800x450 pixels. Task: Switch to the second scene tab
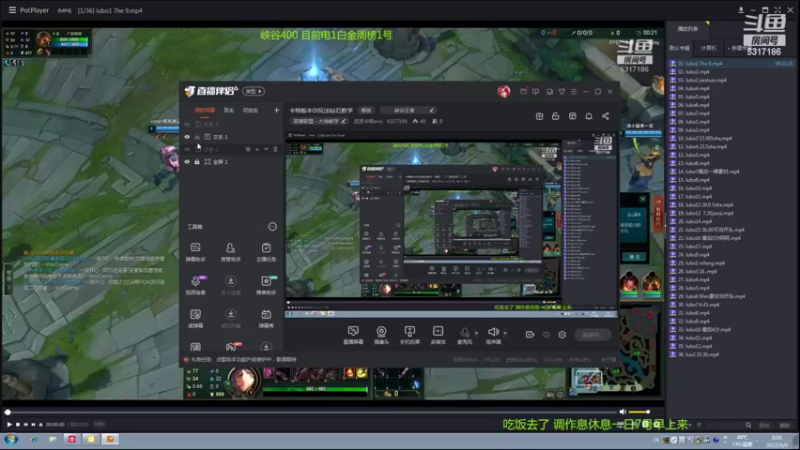click(229, 110)
